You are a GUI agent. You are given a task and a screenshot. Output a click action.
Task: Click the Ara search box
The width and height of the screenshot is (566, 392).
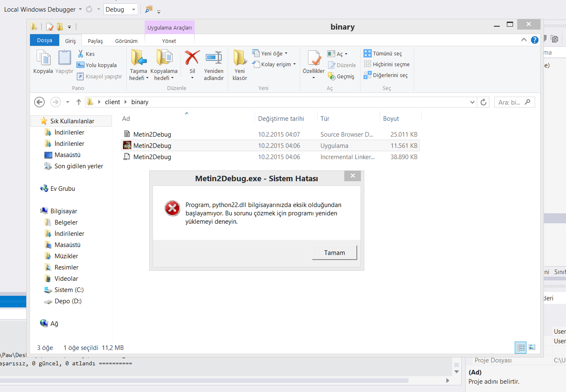tap(514, 102)
